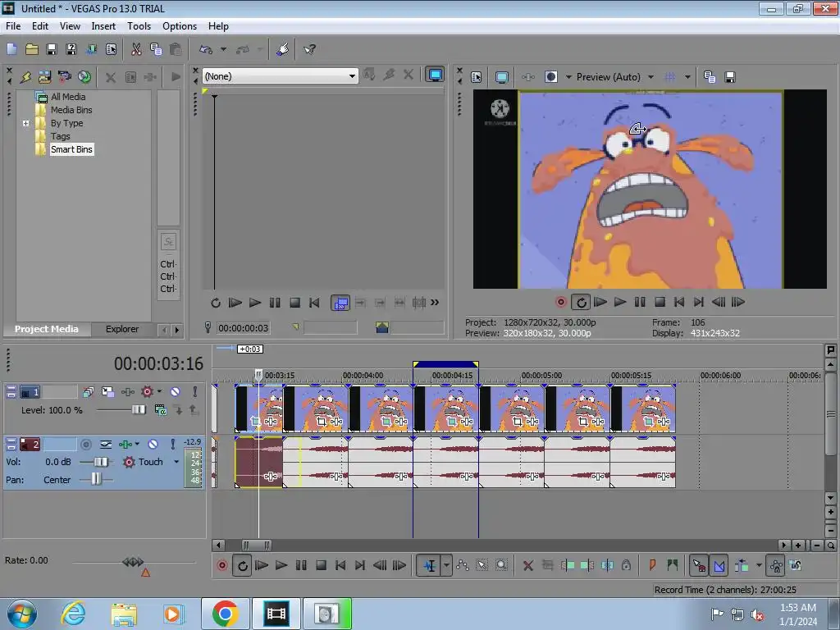Toggle Auto Ripple in the timeline toolbar
The image size is (840, 630).
click(x=742, y=565)
